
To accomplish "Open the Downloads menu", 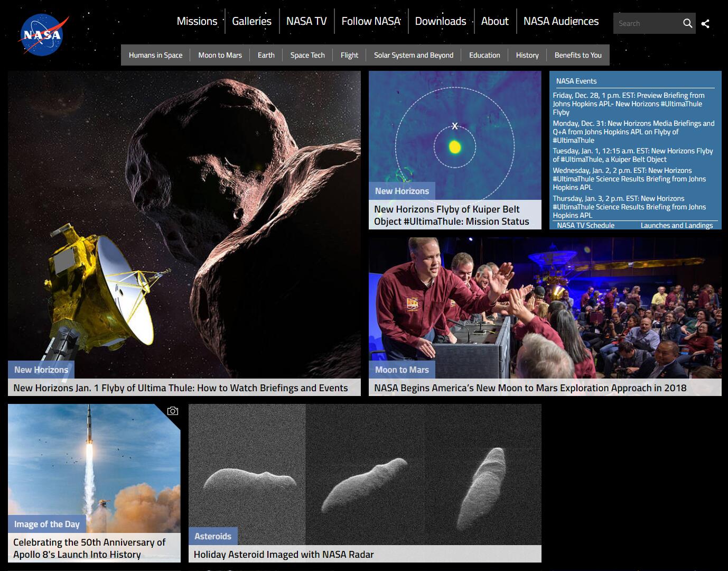I will [441, 21].
